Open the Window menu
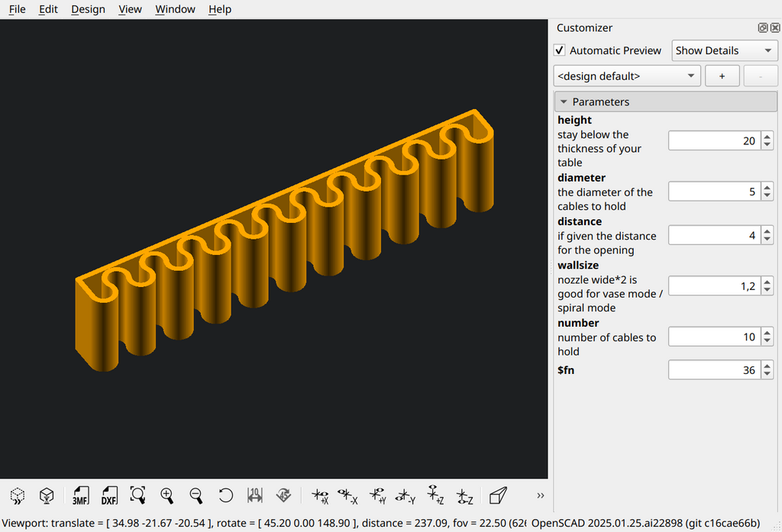The height and width of the screenshot is (532, 782). point(175,9)
